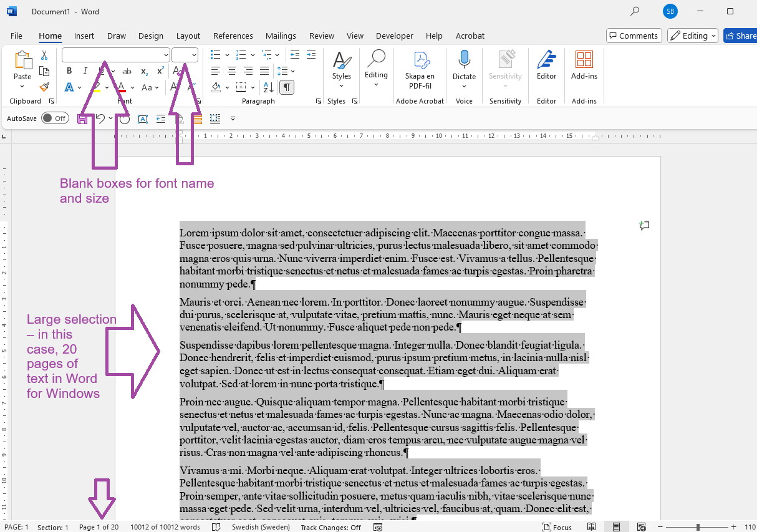Toggle the AutoSave switch
Viewport: 757px width, 532px height.
tap(55, 118)
